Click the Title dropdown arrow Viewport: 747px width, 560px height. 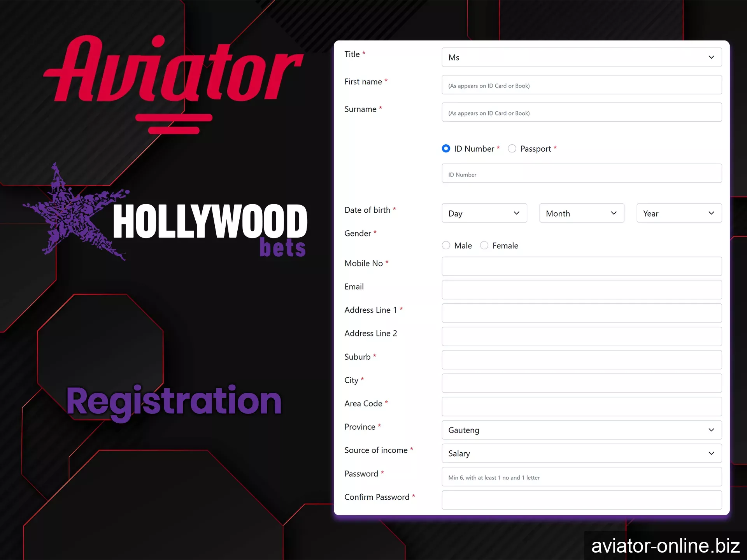point(712,57)
